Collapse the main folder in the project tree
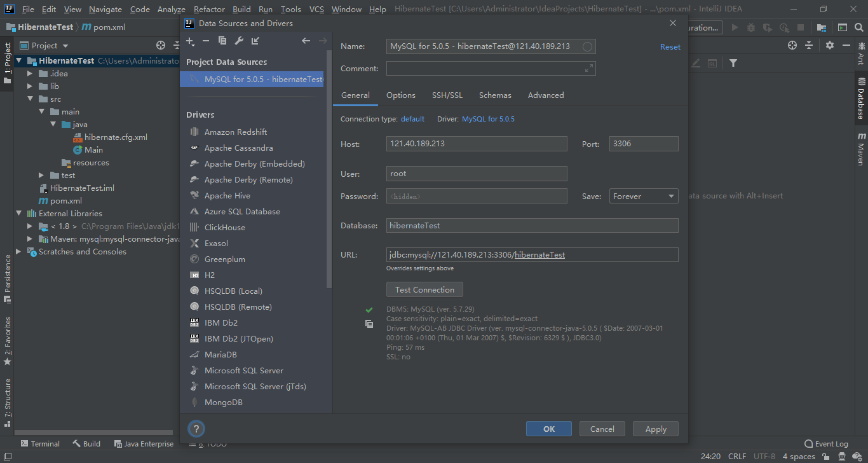The height and width of the screenshot is (463, 868). (42, 111)
